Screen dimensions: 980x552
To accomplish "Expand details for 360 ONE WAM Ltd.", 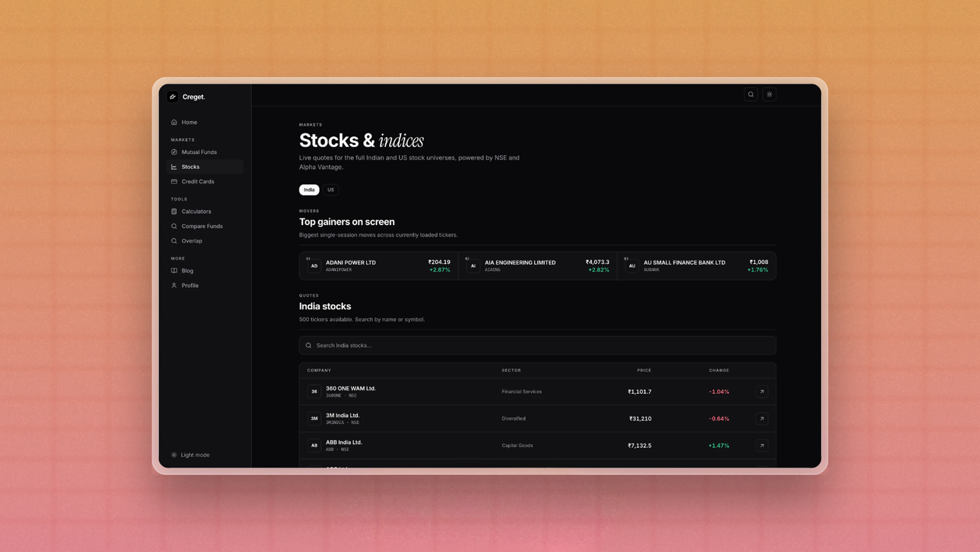I will [762, 392].
